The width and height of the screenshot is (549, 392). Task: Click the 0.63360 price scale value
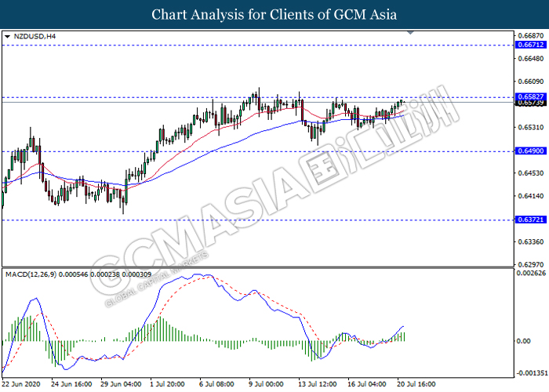(531, 241)
